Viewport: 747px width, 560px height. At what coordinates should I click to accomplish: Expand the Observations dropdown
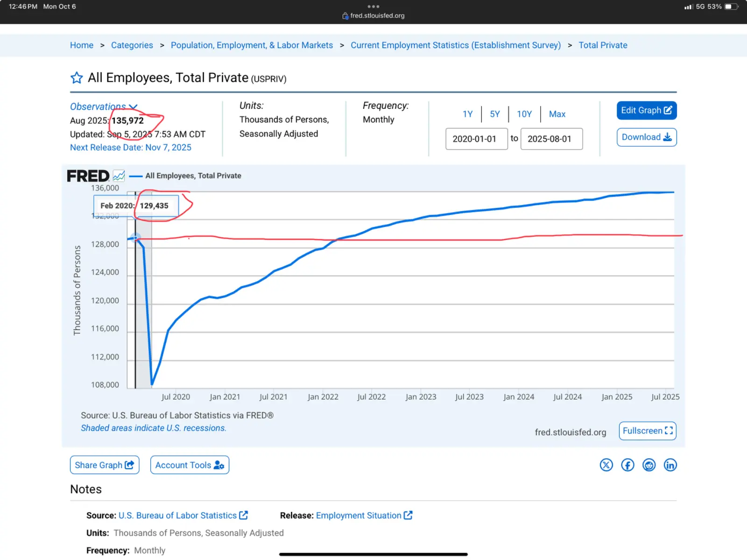[x=103, y=106]
